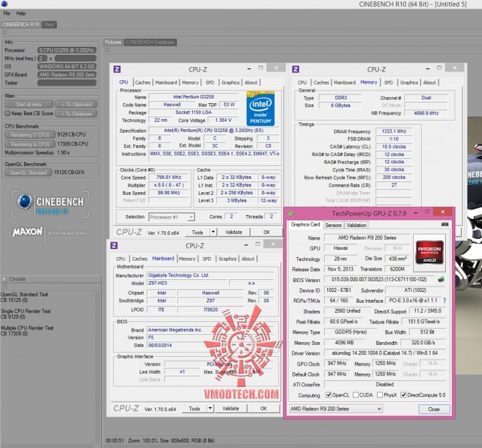
Task: Click the GPU-Z screenshot camera icon
Action: (445, 224)
